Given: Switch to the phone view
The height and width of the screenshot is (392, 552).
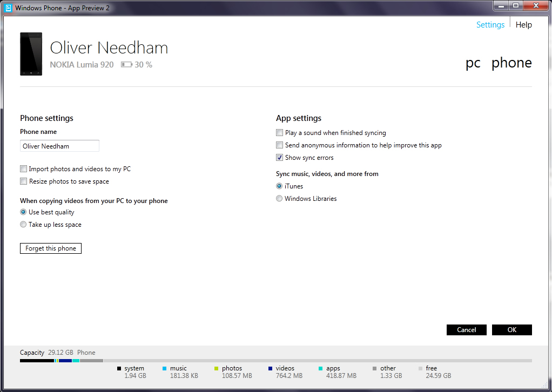Looking at the screenshot, I should pos(511,63).
